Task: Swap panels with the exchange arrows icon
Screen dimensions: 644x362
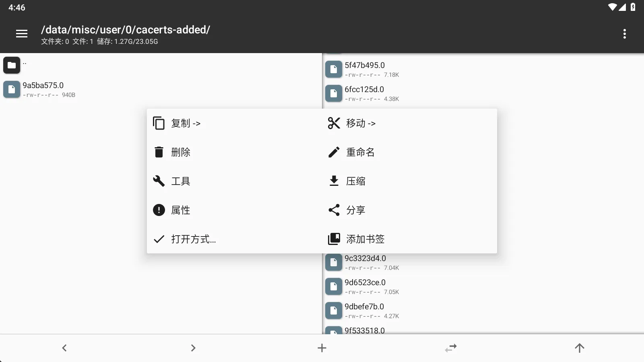Action: [451, 348]
